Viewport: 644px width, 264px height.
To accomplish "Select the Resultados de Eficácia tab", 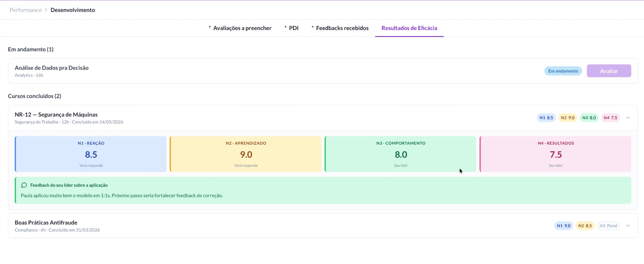I will pos(409,28).
